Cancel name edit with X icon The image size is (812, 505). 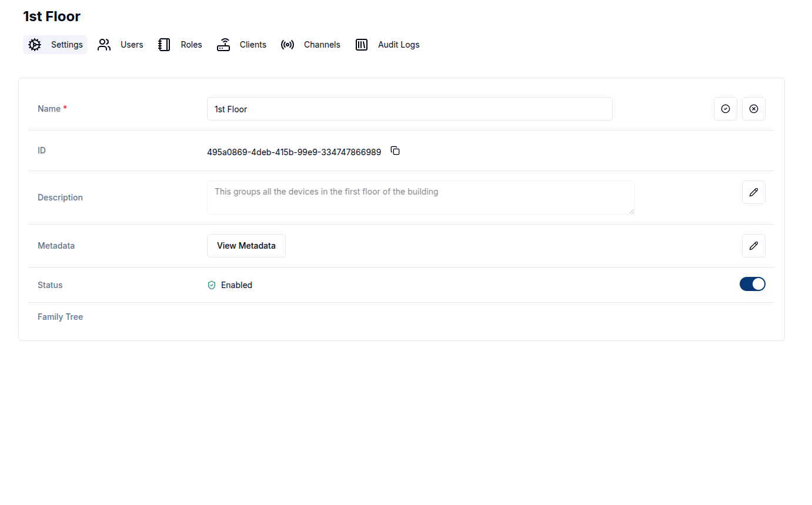pos(754,109)
